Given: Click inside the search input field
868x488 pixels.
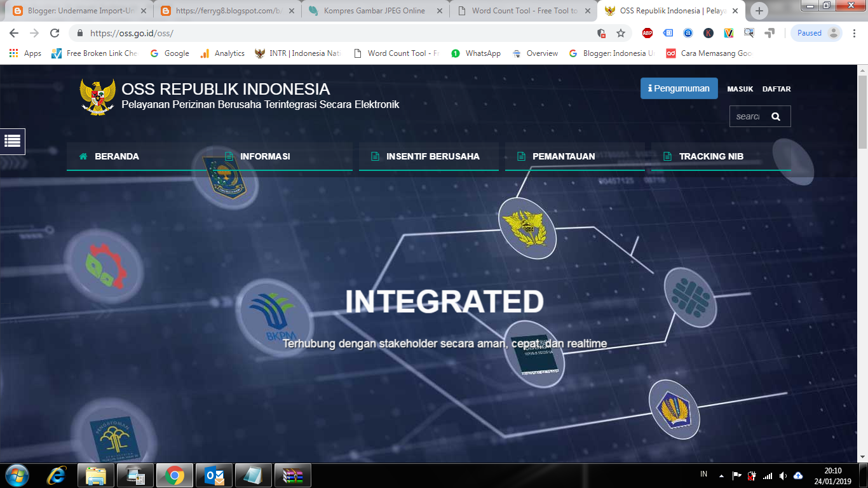Looking at the screenshot, I should (x=750, y=116).
